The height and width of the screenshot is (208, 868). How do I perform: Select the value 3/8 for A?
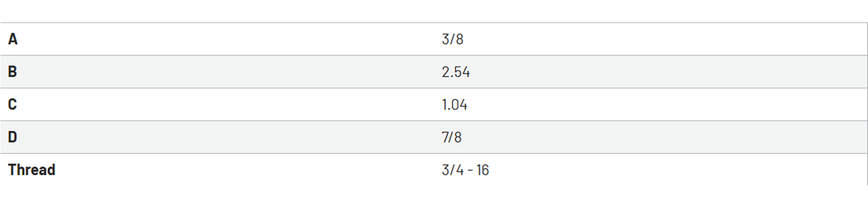452,39
